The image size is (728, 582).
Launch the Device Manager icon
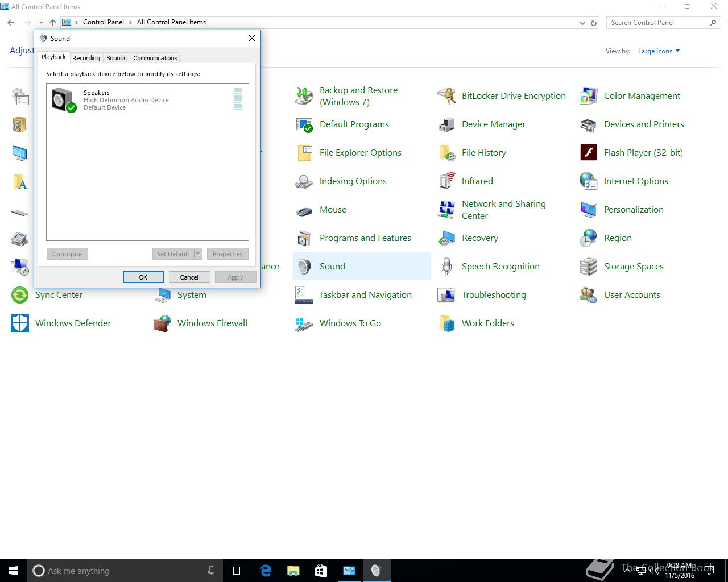pos(446,124)
